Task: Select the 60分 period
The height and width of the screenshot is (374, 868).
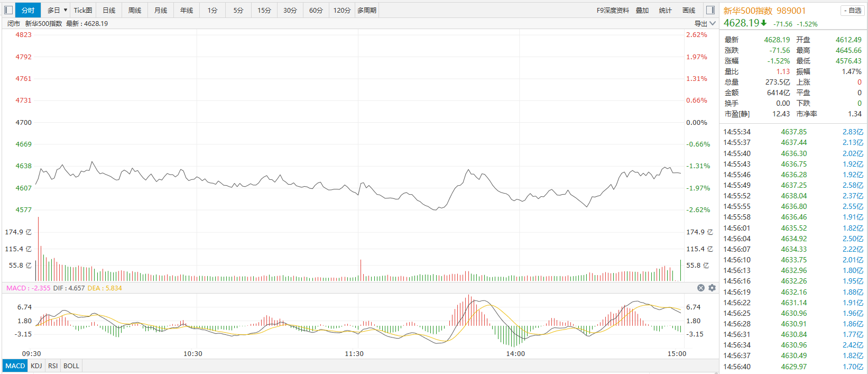Action: [x=316, y=10]
